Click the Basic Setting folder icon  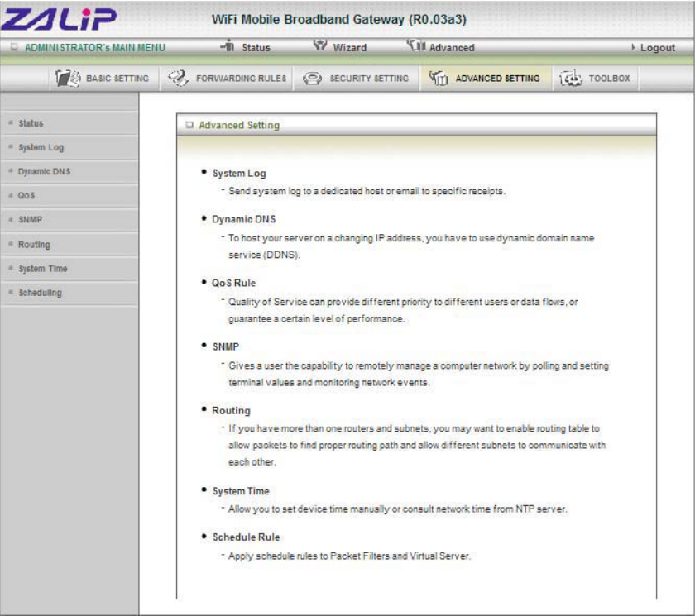(68, 79)
